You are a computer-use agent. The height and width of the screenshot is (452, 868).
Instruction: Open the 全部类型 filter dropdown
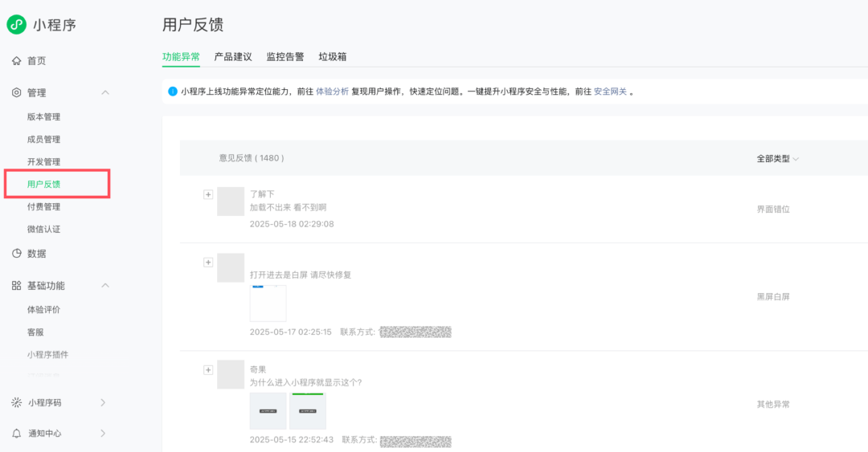click(x=778, y=159)
